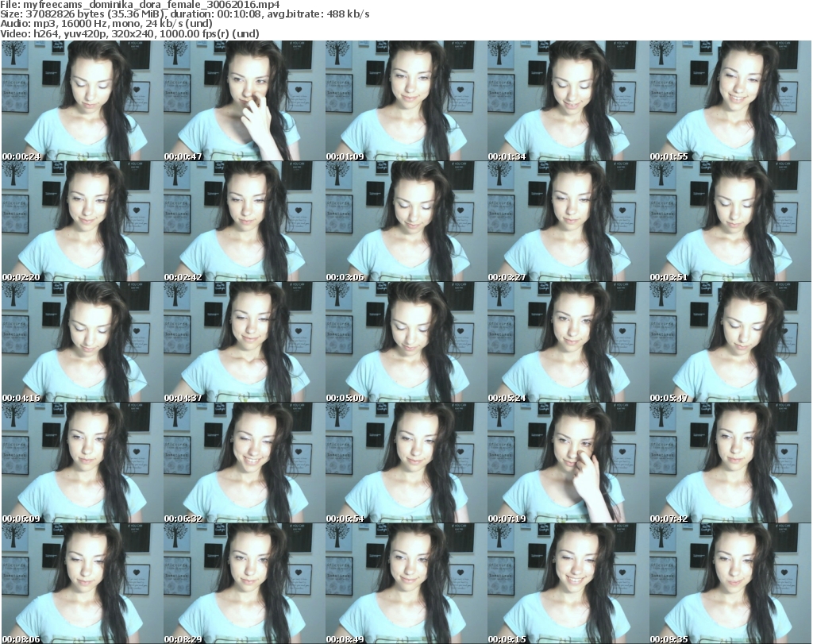Select the thumbnail timestamped 00:00:24

(x=82, y=101)
